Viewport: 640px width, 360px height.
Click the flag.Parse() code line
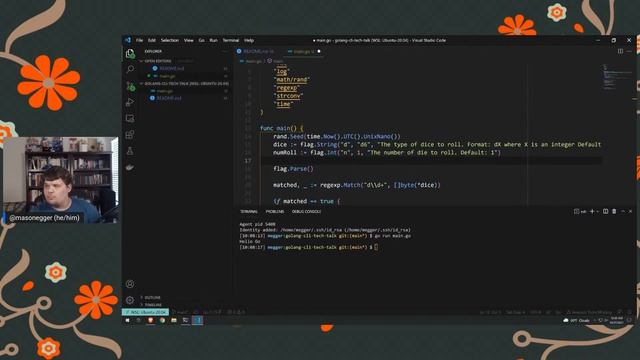293,169
